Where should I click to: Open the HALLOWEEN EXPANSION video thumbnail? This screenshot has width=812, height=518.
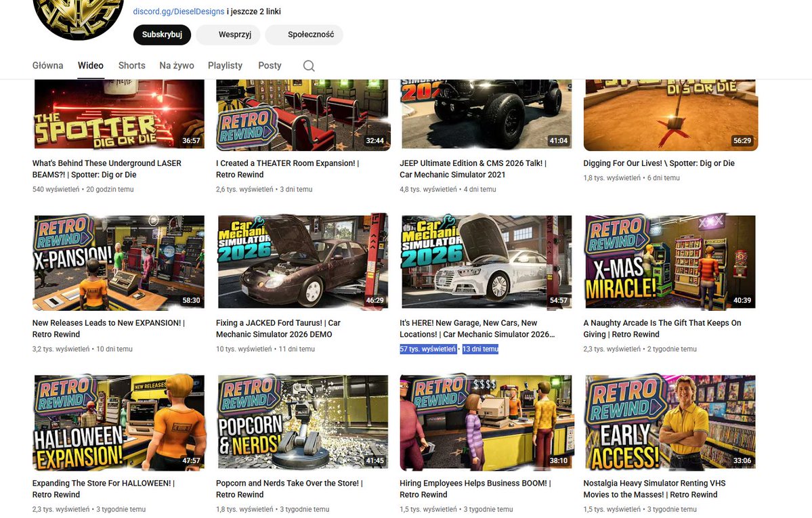pos(118,422)
